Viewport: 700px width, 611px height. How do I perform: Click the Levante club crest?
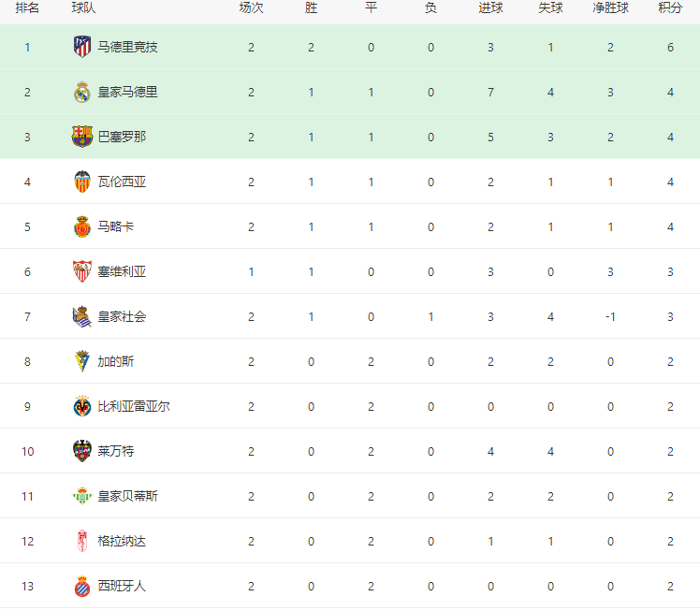pos(82,451)
